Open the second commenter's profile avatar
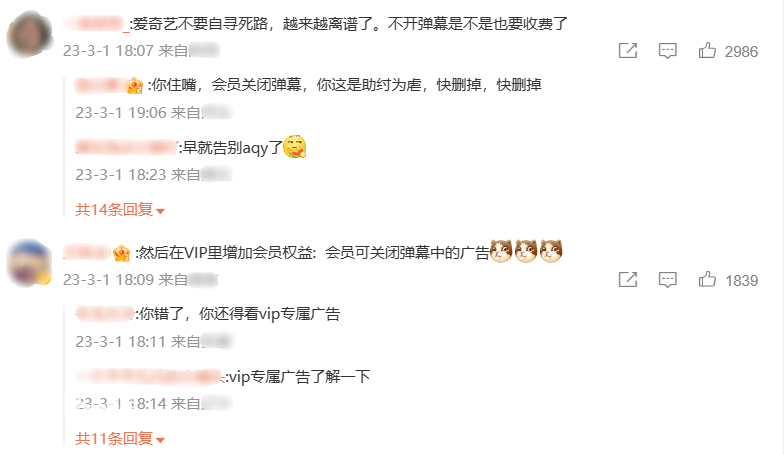The image size is (784, 455). pyautogui.click(x=30, y=264)
